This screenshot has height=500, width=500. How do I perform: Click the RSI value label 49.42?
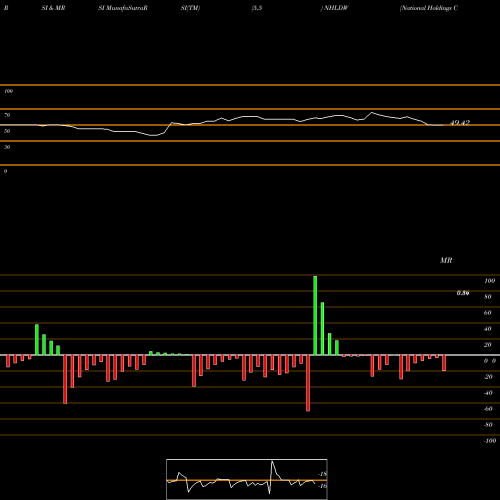pyautogui.click(x=460, y=123)
